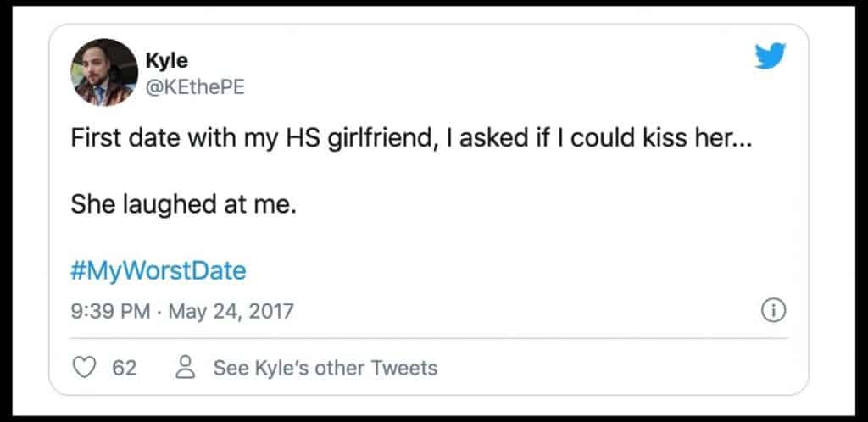This screenshot has width=868, height=422.
Task: Like the tweet with the heart icon
Action: tap(84, 368)
